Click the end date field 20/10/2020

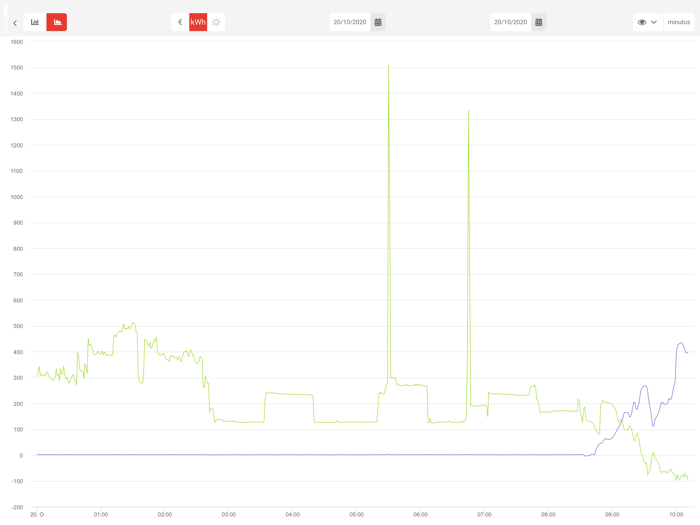tap(511, 22)
